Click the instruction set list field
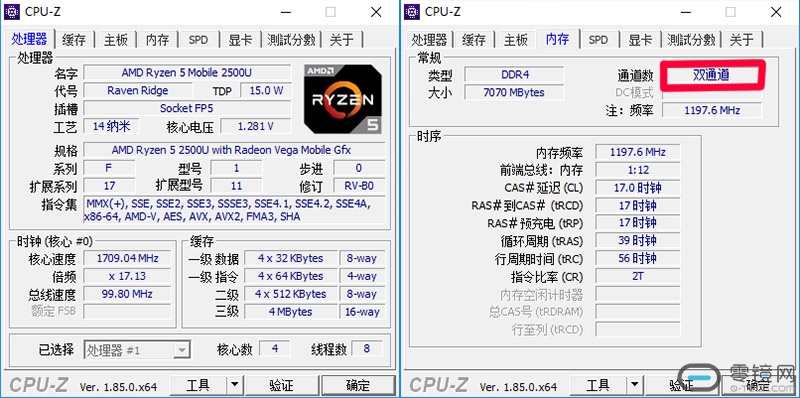 pyautogui.click(x=235, y=210)
